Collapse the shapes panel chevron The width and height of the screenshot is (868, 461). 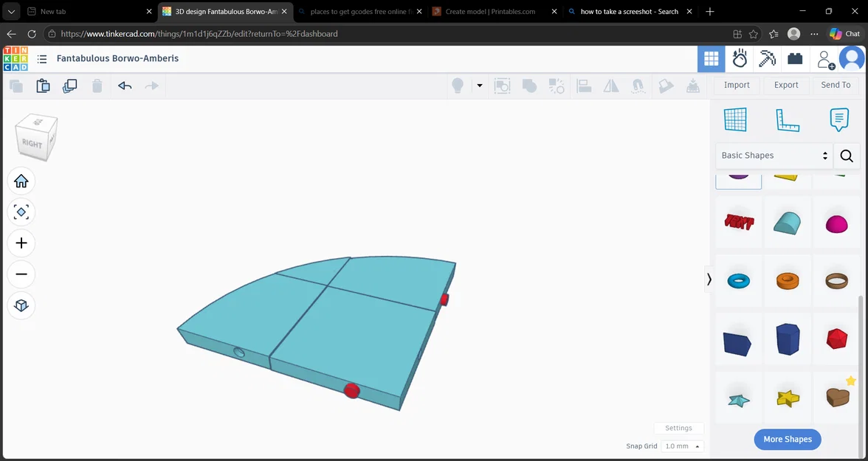pos(709,280)
